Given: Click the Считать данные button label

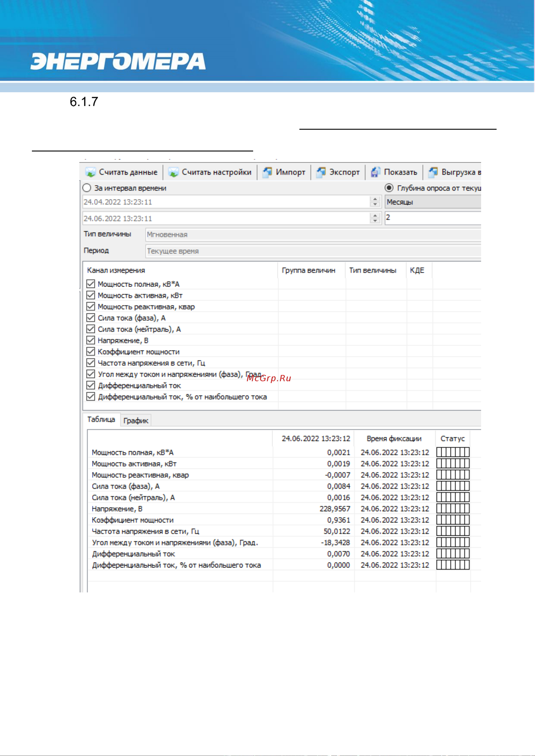Looking at the screenshot, I should click(128, 172).
